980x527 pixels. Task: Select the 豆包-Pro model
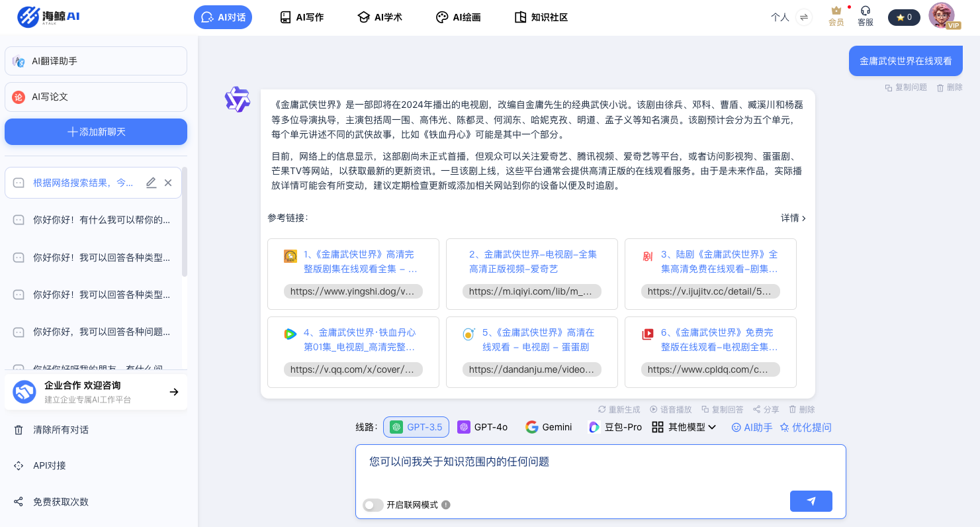point(615,427)
